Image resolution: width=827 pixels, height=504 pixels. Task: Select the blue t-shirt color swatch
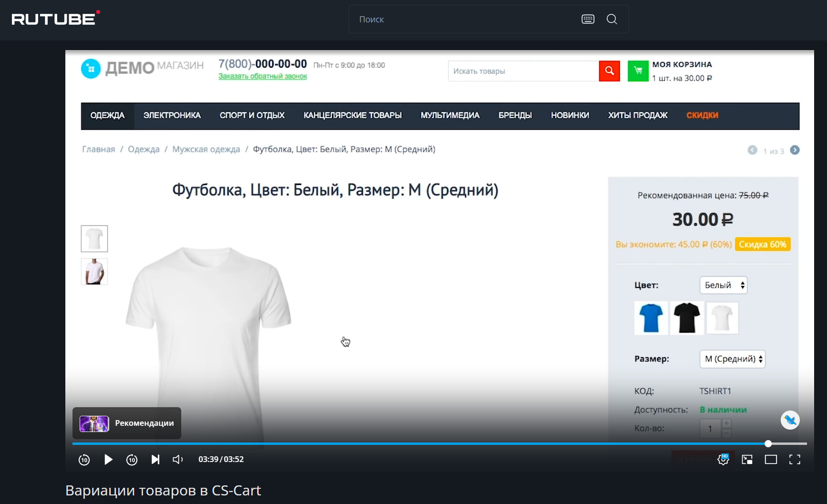coord(651,318)
